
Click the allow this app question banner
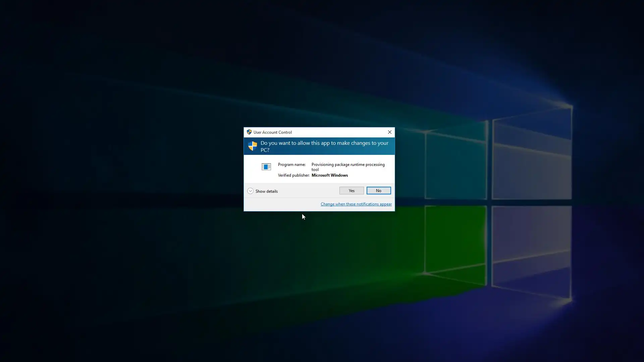(x=324, y=146)
